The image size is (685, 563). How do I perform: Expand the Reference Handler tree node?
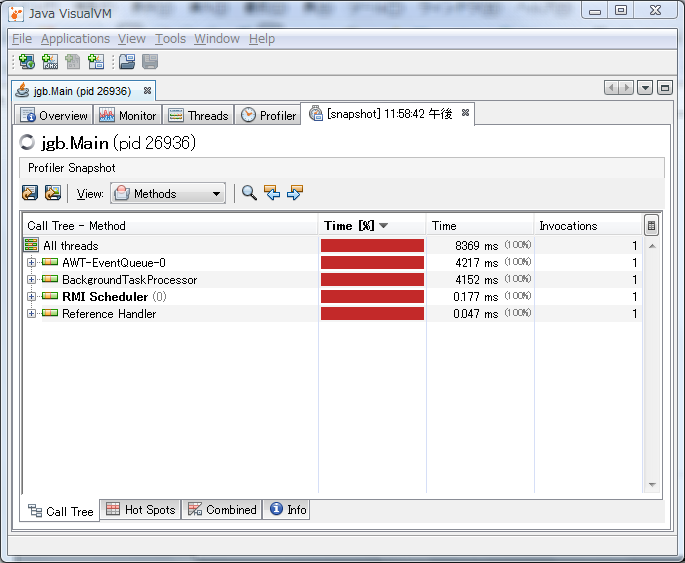[31, 314]
